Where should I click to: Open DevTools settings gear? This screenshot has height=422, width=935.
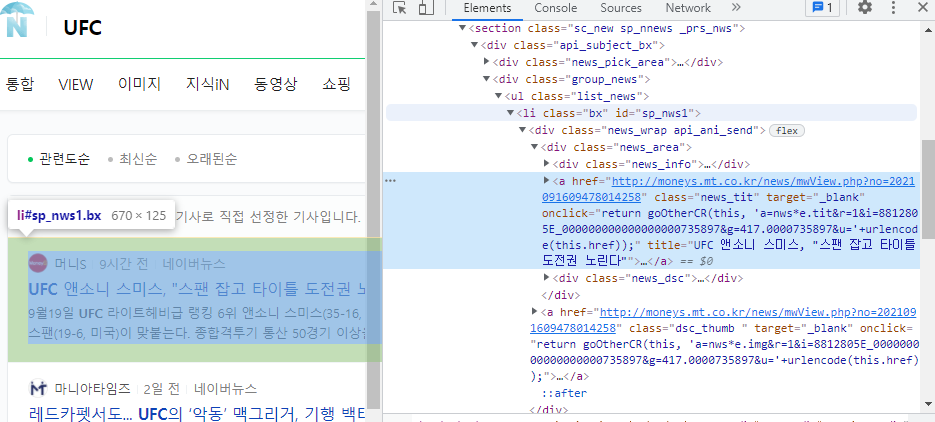click(x=865, y=8)
